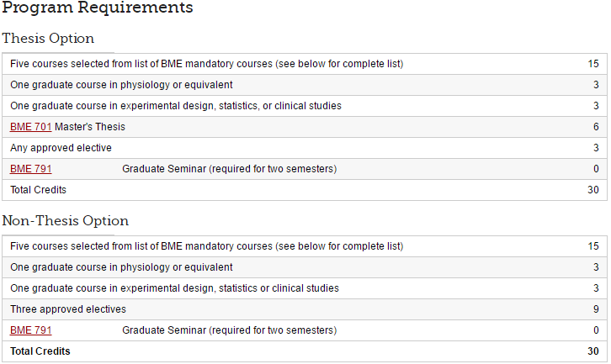This screenshot has width=611, height=364.
Task: Click the Program Requirements heading
Action: 97,8
